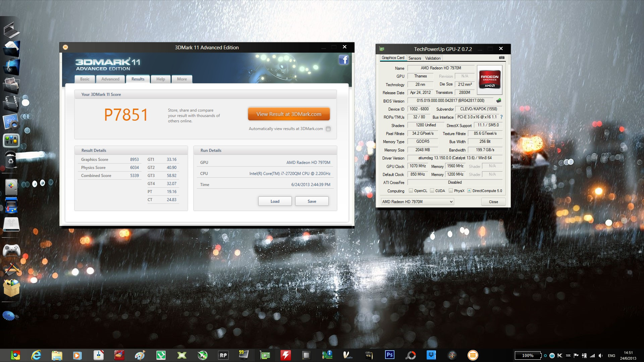Toggle the OpenCL checkbox in GPU-Z
The height and width of the screenshot is (362, 644).
click(411, 191)
